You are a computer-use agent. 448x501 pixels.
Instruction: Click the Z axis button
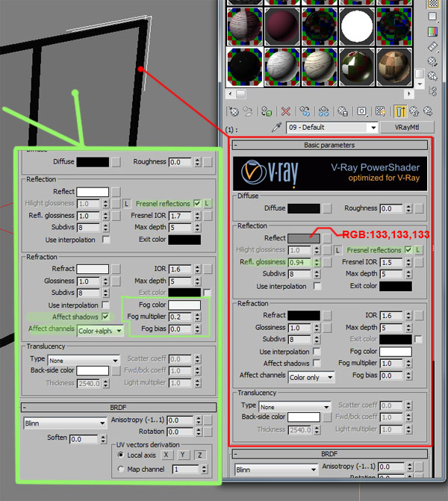point(199,455)
